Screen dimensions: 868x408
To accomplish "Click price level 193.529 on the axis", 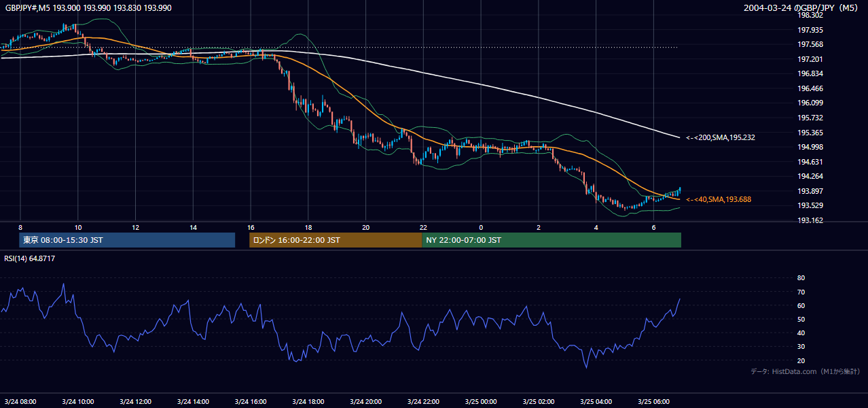I will 810,205.
